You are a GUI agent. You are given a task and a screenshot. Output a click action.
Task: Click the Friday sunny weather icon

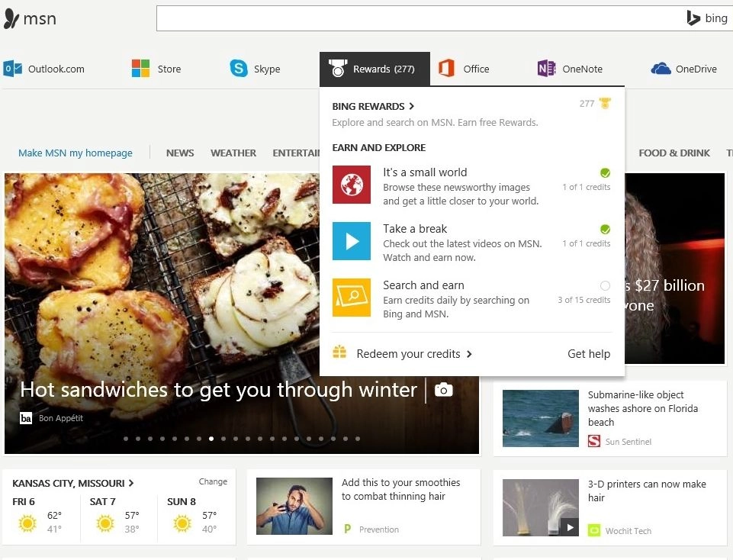tap(27, 523)
